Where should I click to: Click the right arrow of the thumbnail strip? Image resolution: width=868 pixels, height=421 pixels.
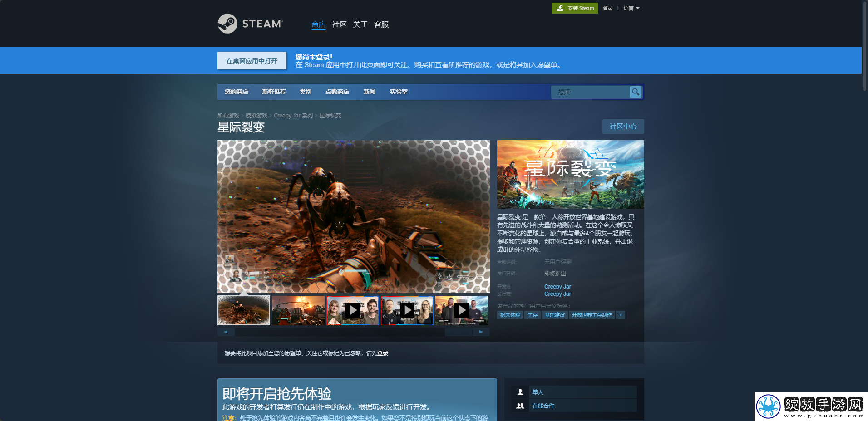point(481,332)
